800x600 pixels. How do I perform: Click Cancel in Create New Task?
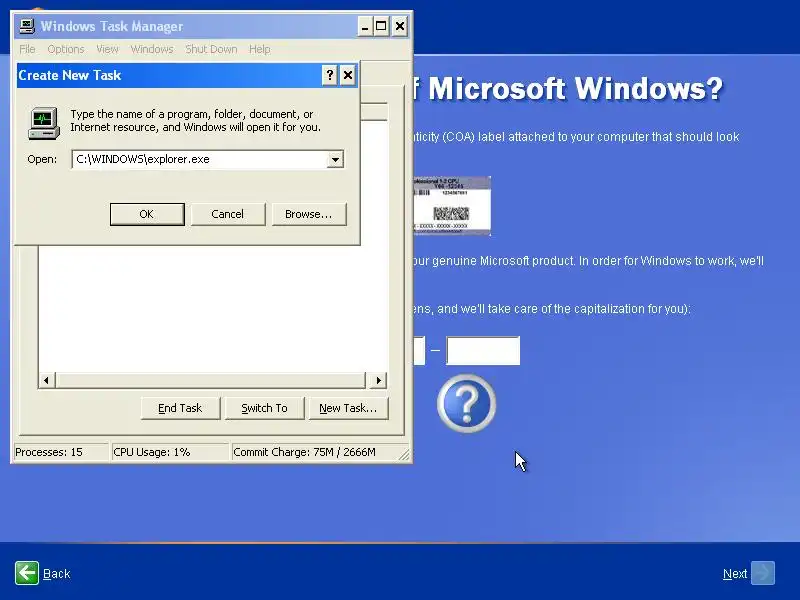228,214
